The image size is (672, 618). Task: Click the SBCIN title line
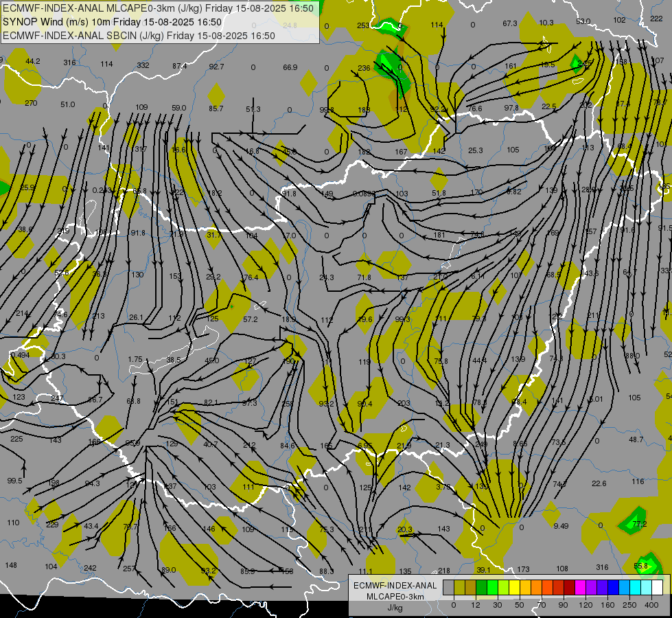pyautogui.click(x=139, y=36)
